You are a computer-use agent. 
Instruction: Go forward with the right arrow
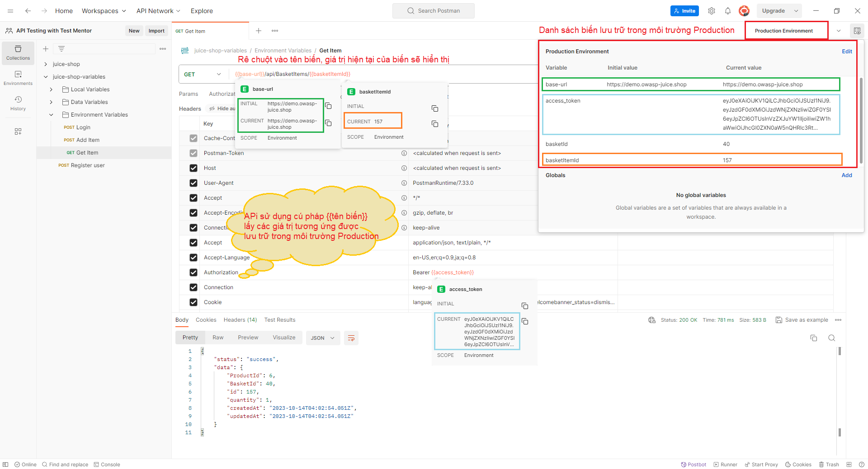tap(44, 11)
